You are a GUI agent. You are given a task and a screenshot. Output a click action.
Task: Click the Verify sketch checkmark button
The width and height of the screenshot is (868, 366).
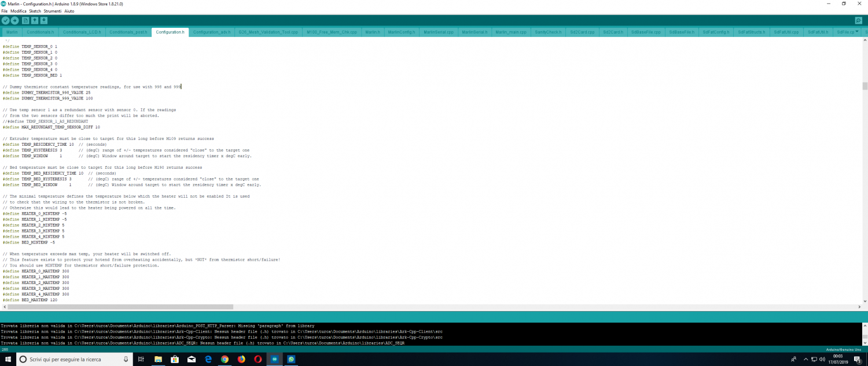tap(6, 21)
